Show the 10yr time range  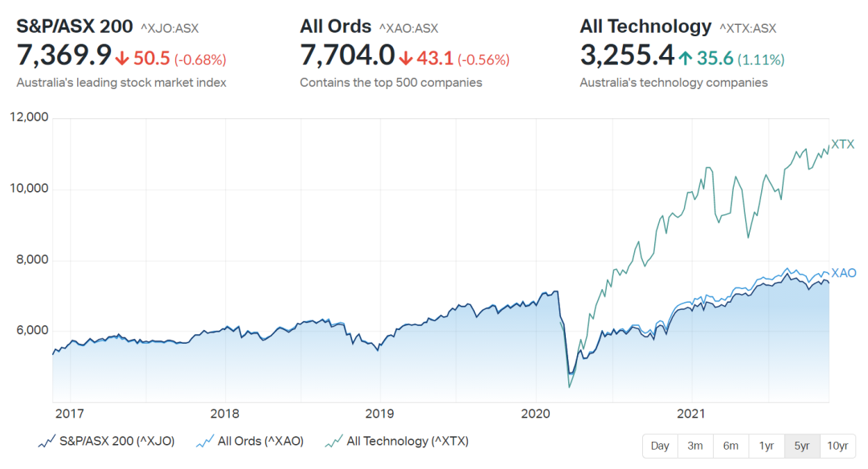point(837,446)
